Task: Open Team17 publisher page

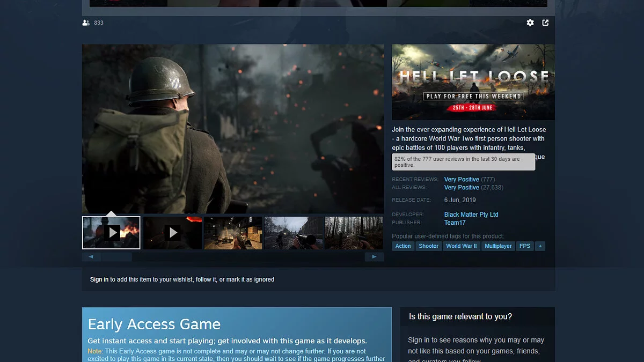Action: [x=455, y=223]
